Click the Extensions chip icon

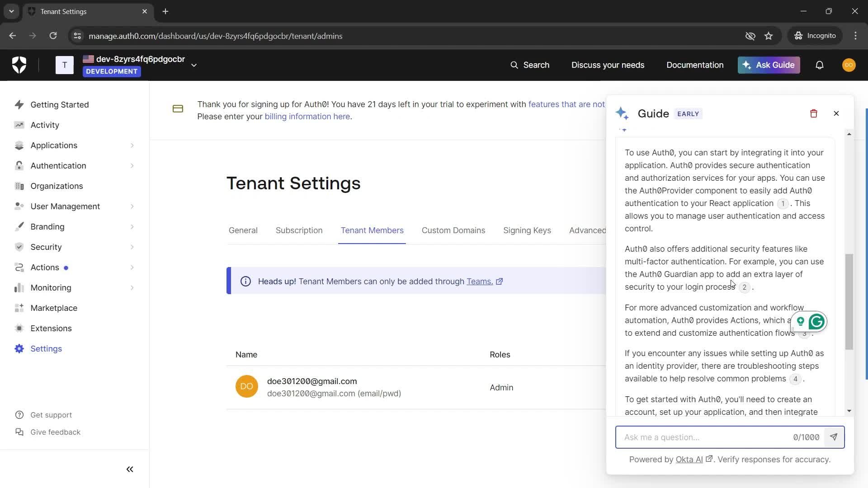click(19, 328)
